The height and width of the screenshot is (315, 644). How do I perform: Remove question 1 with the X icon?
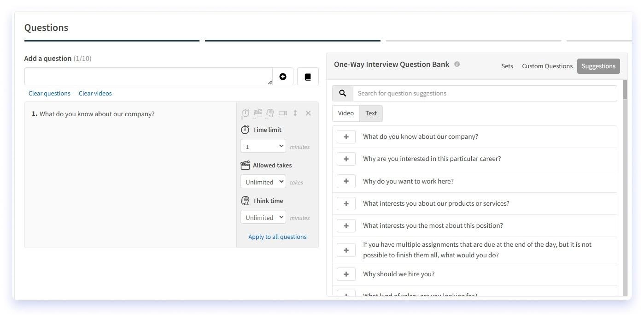click(308, 113)
